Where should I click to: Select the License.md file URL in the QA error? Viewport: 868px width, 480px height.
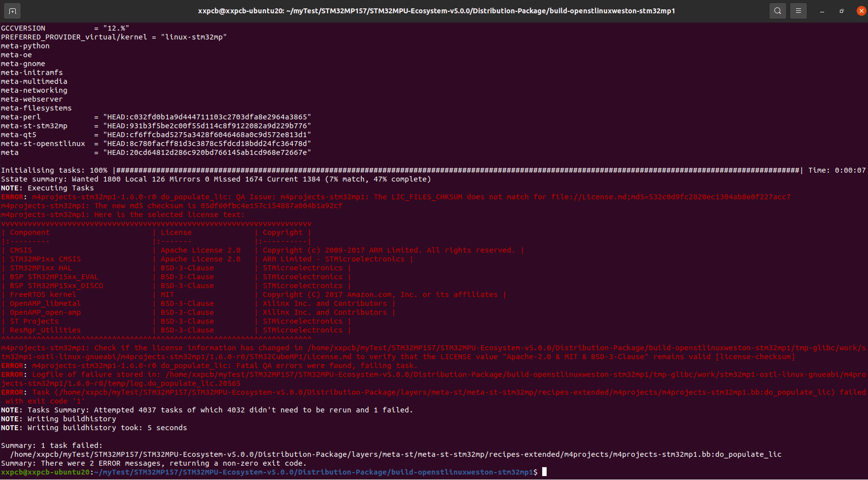616,197
